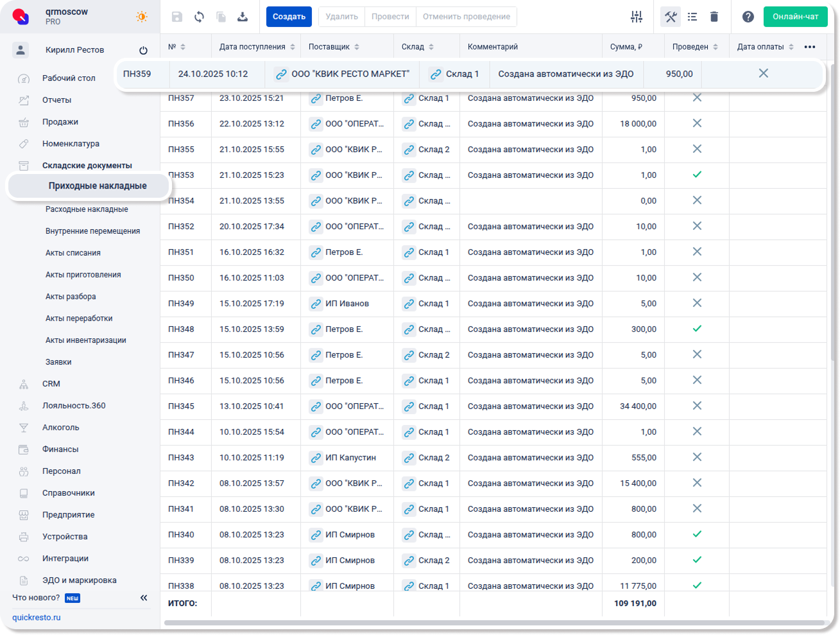
Task: Open Акты списания menu item
Action: tap(73, 253)
